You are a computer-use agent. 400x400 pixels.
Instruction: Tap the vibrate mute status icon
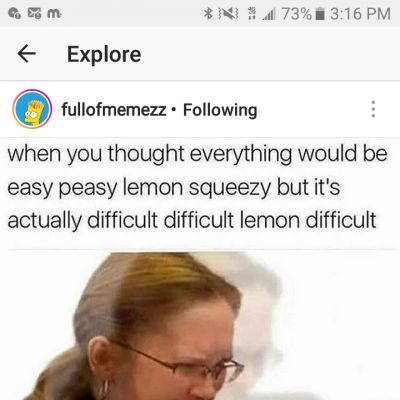(228, 14)
